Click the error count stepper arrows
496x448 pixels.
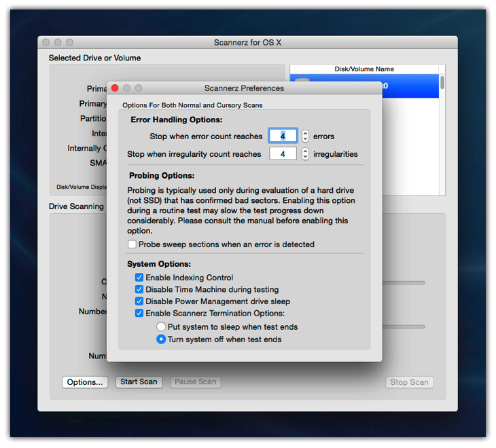pyautogui.click(x=305, y=136)
